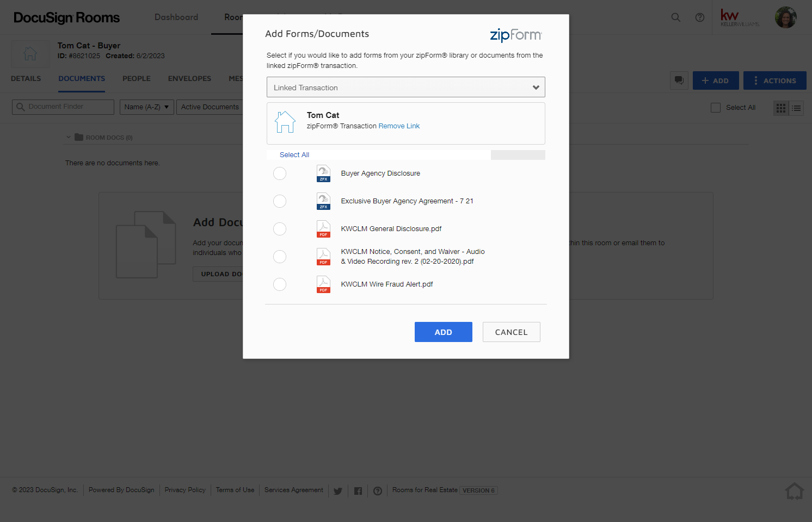
Task: Switch to grid view icon
Action: [781, 108]
